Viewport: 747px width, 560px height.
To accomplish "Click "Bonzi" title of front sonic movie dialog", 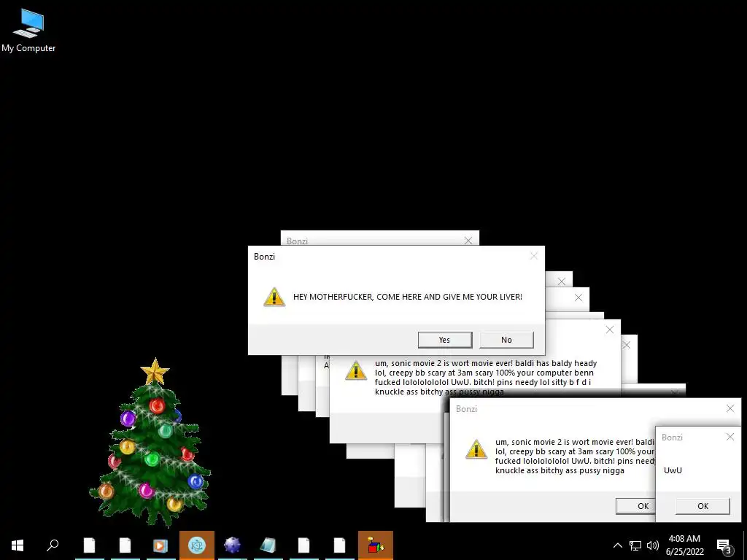I will pos(466,408).
